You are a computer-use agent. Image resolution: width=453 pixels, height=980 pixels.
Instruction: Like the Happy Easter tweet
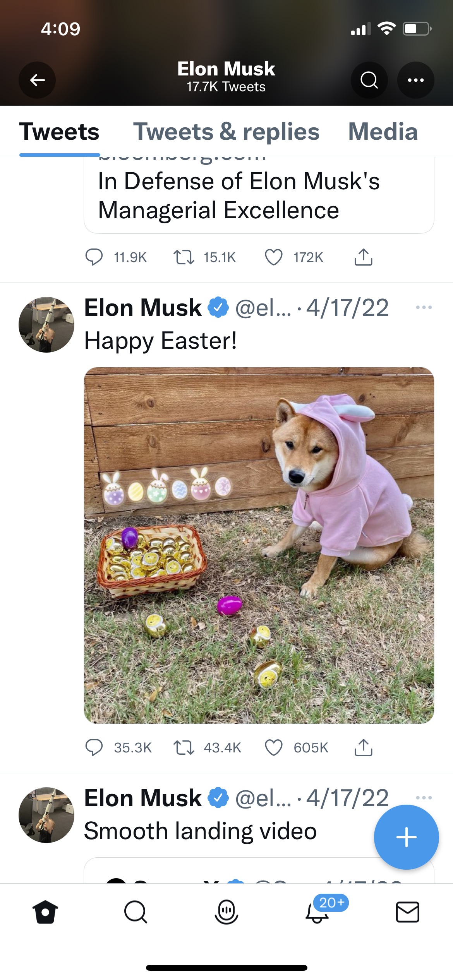[274, 747]
